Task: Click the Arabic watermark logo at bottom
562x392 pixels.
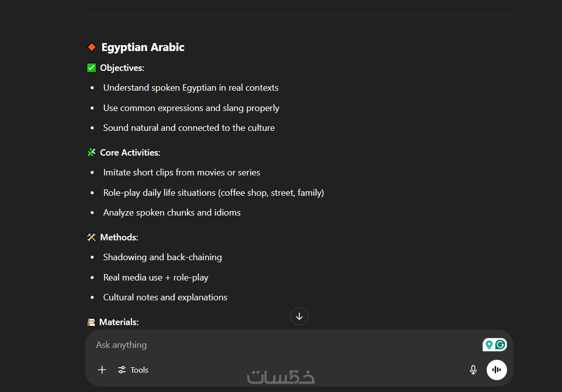Action: click(281, 377)
